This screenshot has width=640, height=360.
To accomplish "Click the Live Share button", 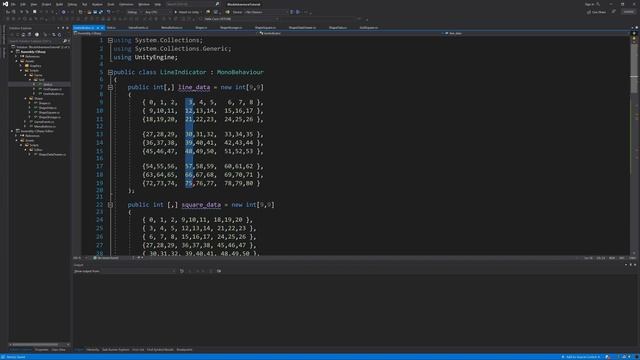I will pyautogui.click(x=597, y=12).
